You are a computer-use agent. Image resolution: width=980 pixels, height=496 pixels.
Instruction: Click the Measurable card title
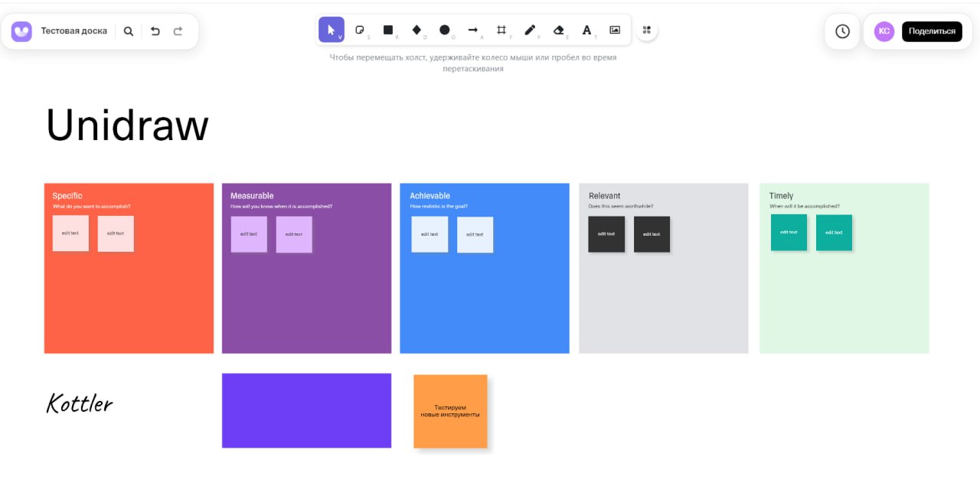(252, 196)
